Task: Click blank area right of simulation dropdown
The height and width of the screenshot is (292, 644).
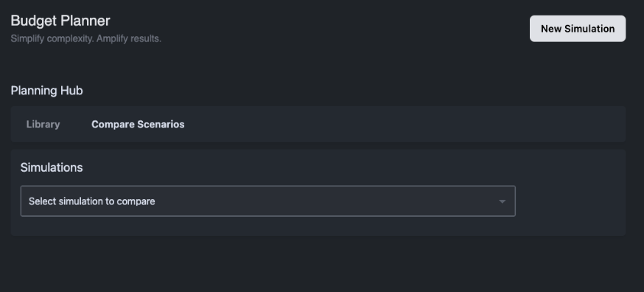Action: coord(571,201)
